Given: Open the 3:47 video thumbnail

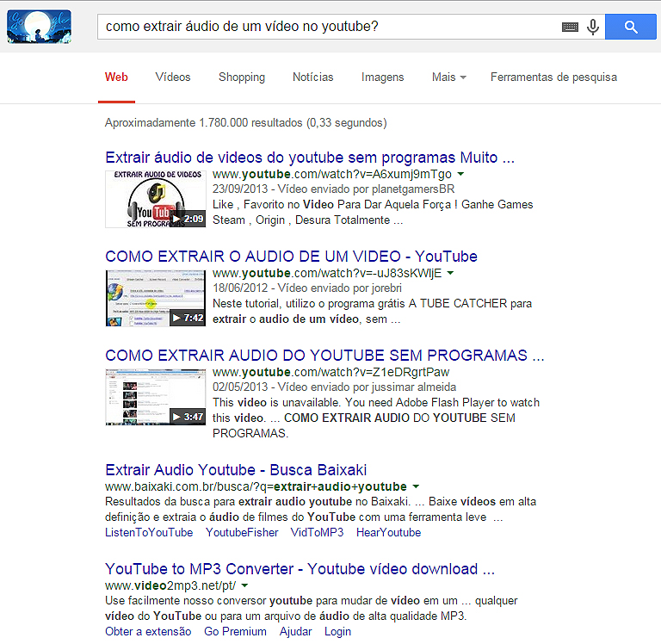Looking at the screenshot, I should (156, 397).
